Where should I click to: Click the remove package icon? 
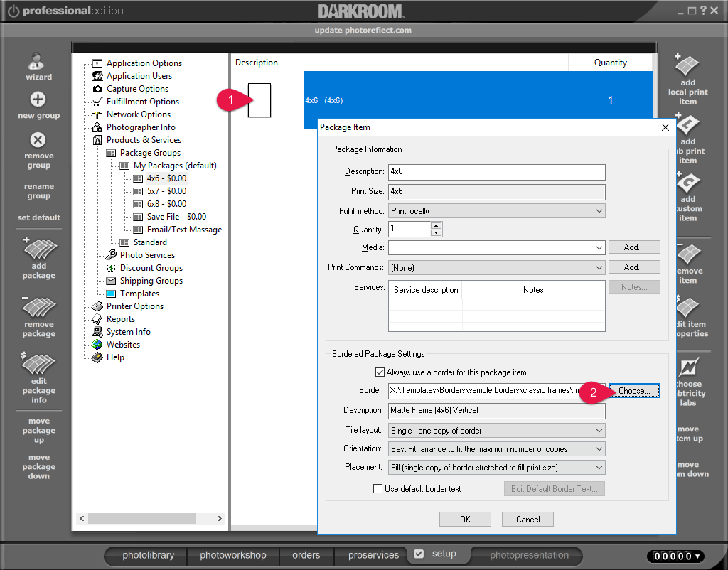(x=39, y=307)
